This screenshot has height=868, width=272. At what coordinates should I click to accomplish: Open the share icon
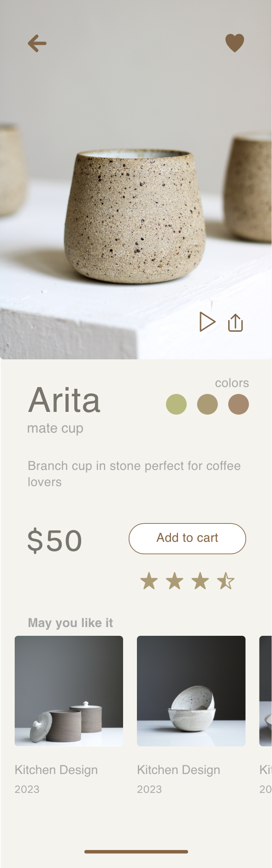(236, 323)
